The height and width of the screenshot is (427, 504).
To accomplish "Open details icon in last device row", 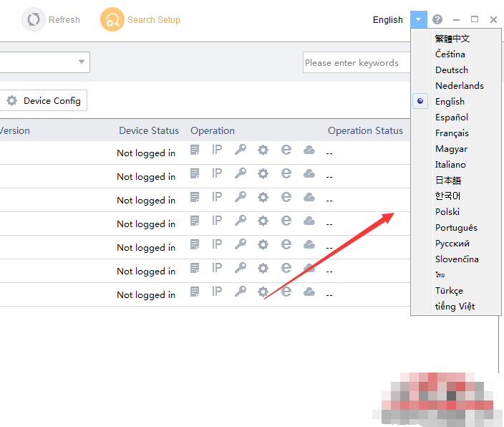I will [195, 292].
